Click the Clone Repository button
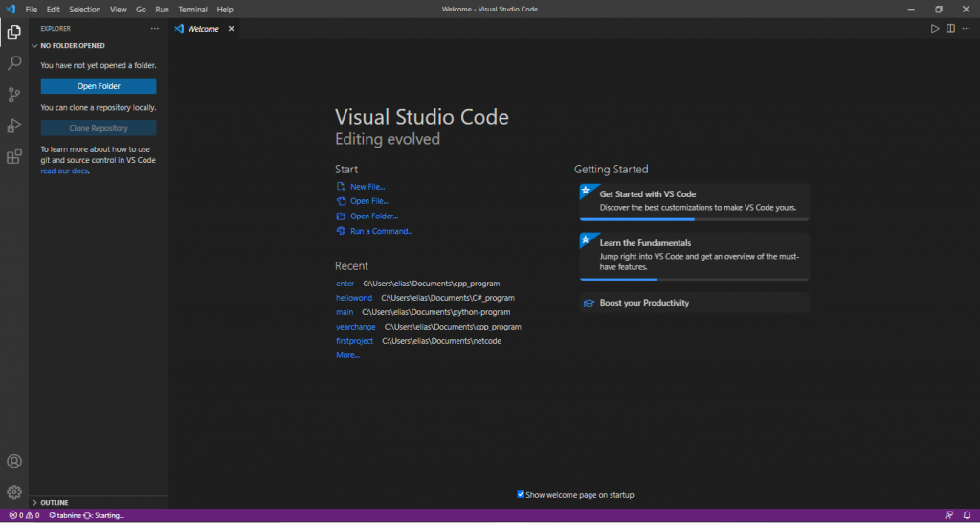 pos(99,128)
